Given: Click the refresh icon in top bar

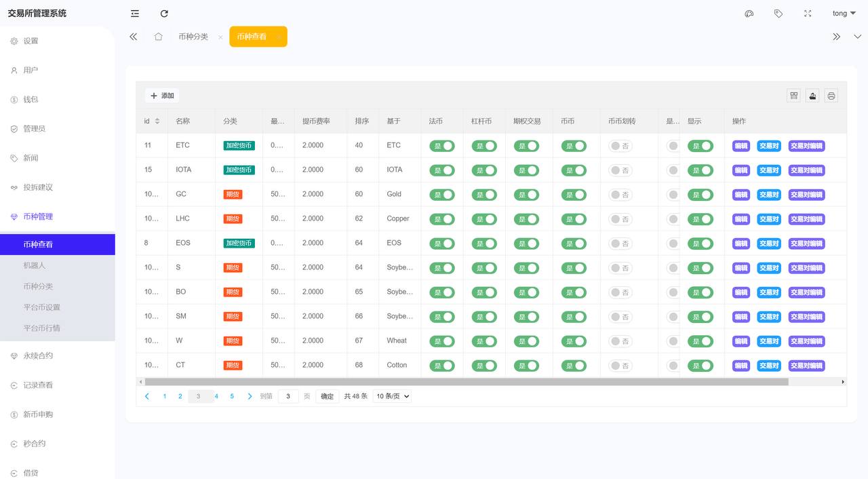Looking at the screenshot, I should [x=164, y=14].
